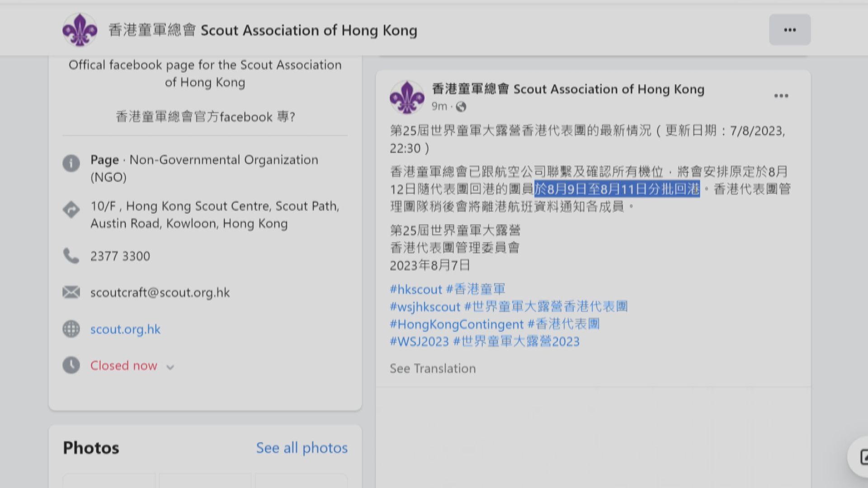Open the #hkscout hashtag

(x=416, y=289)
